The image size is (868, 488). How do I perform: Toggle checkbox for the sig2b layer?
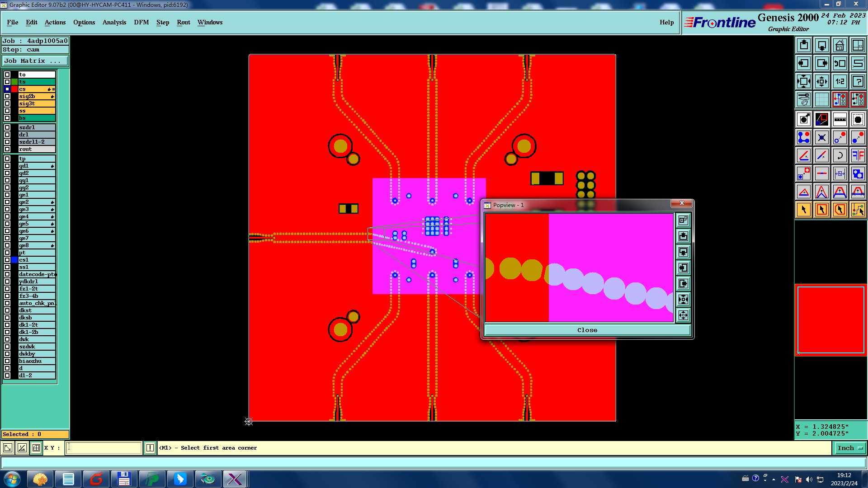[7, 96]
